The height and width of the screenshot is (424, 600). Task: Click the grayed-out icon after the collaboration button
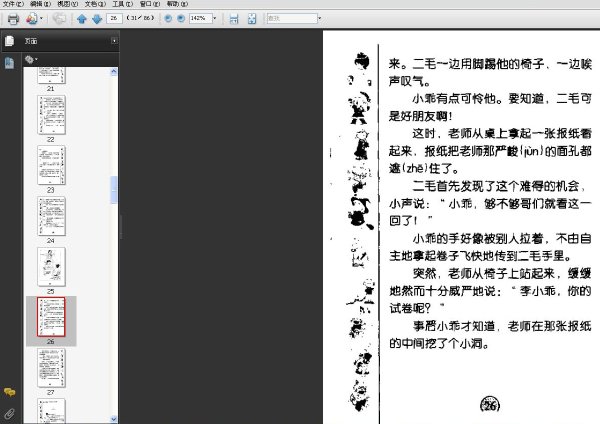[x=59, y=18]
